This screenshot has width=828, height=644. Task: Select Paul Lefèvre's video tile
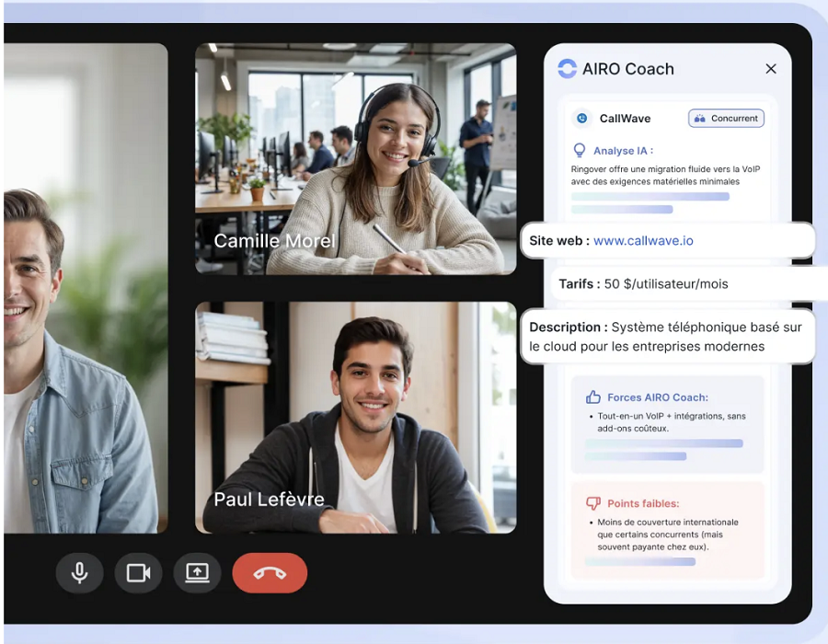point(355,417)
